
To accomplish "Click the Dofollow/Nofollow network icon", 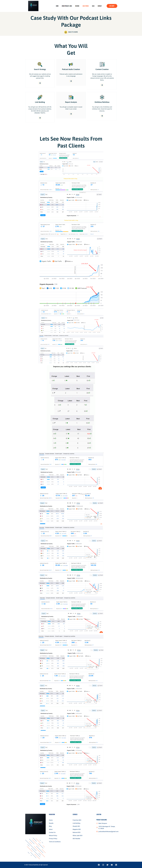I will (102, 97).
